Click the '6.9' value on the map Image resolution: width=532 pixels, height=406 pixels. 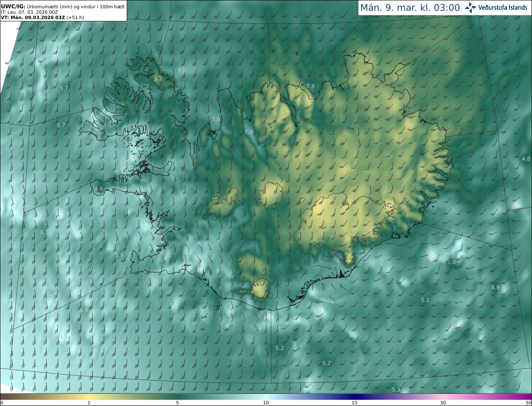(84, 310)
